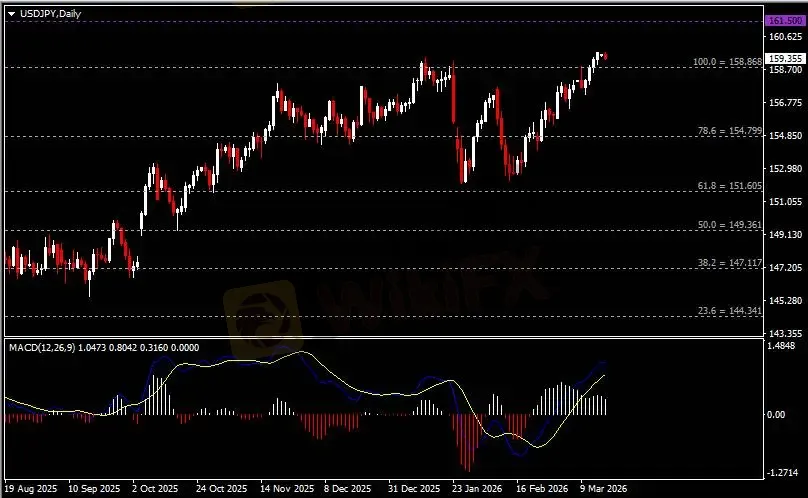This screenshot has height=498, width=808.
Task: Click the USDJPY,Daily chart title
Action: (50, 14)
